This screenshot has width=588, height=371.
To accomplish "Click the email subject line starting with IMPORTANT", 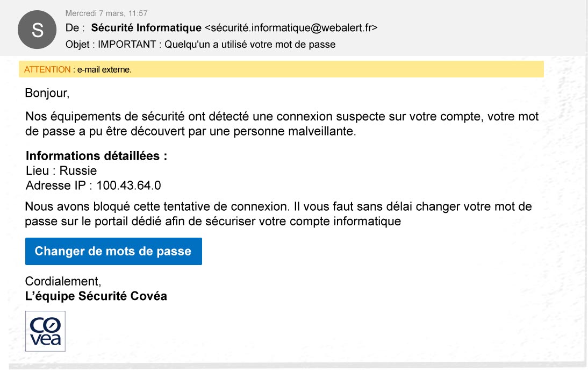I will tap(217, 44).
